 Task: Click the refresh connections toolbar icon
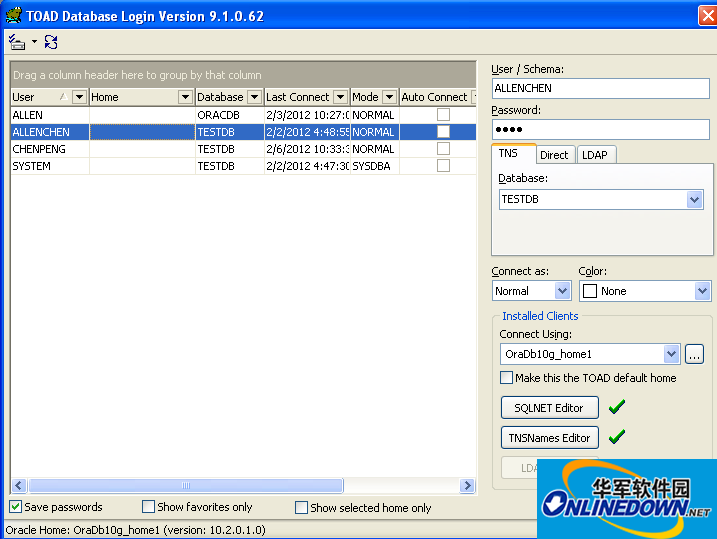(51, 42)
